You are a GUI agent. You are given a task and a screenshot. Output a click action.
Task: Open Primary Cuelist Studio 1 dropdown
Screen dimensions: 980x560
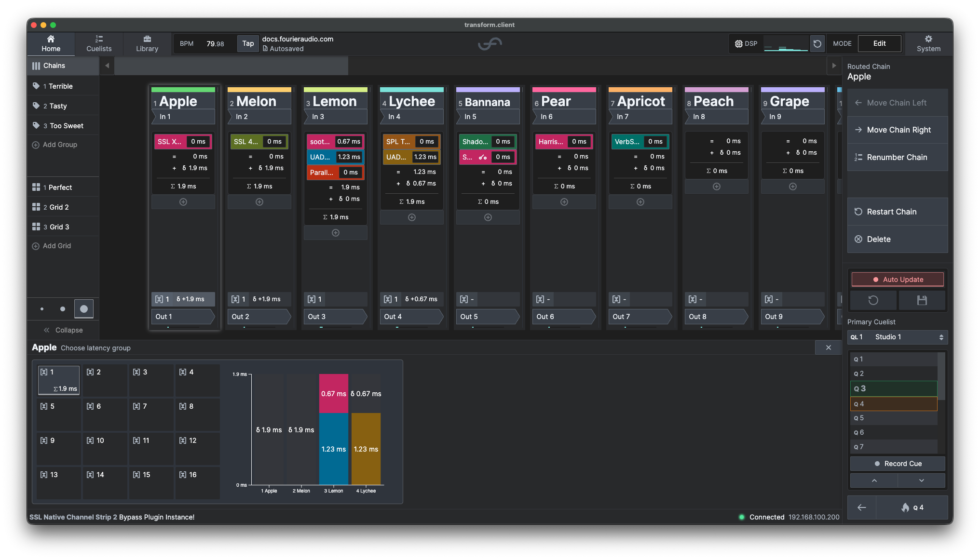point(898,337)
